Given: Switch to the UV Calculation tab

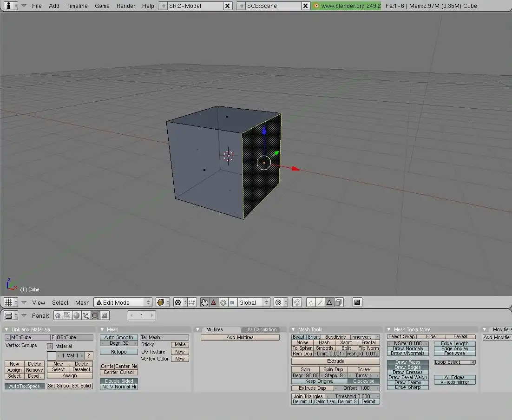Looking at the screenshot, I should [261, 329].
